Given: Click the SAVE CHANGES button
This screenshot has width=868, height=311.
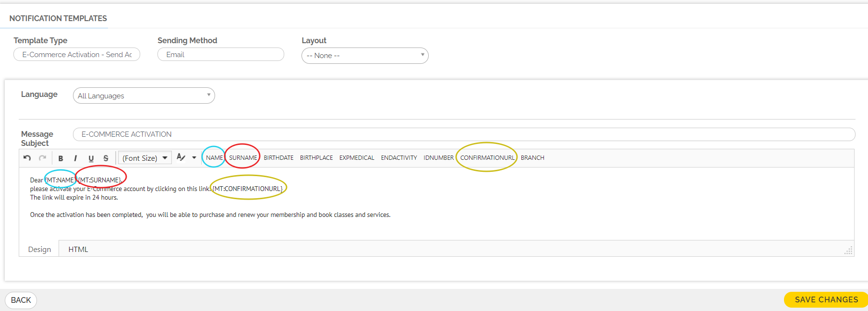Looking at the screenshot, I should [826, 299].
